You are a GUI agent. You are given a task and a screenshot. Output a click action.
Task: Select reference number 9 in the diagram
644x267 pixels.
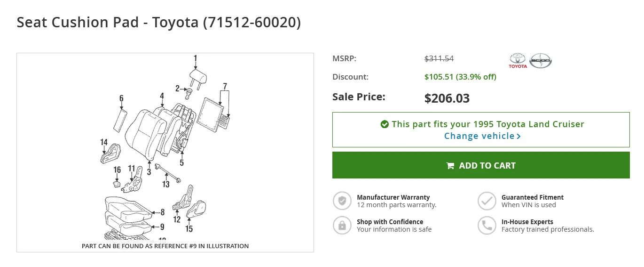click(162, 227)
